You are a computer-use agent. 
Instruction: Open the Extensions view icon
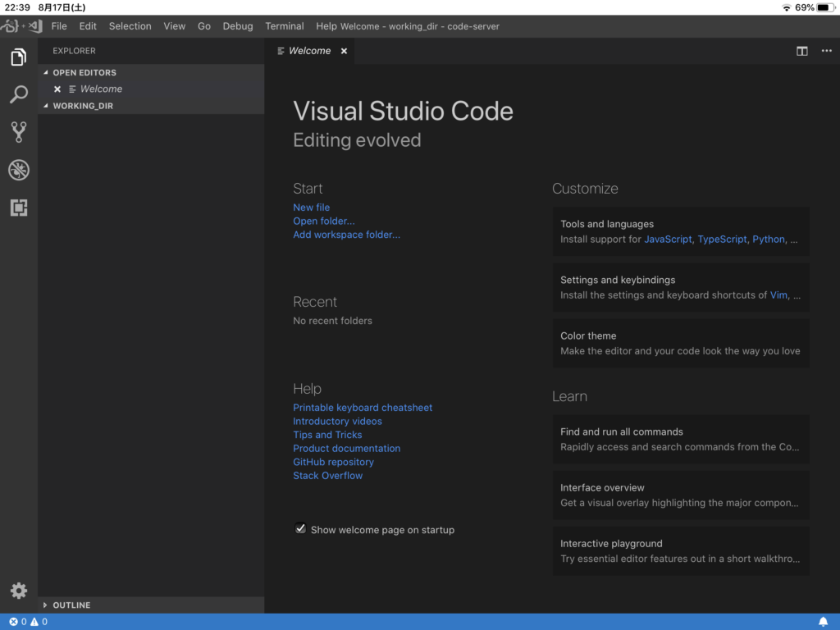(x=19, y=208)
